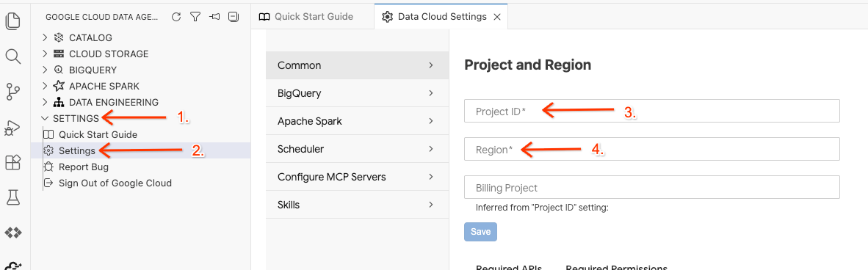This screenshot has width=868, height=270.
Task: Click the bug icon beside Report Bug
Action: [x=48, y=167]
